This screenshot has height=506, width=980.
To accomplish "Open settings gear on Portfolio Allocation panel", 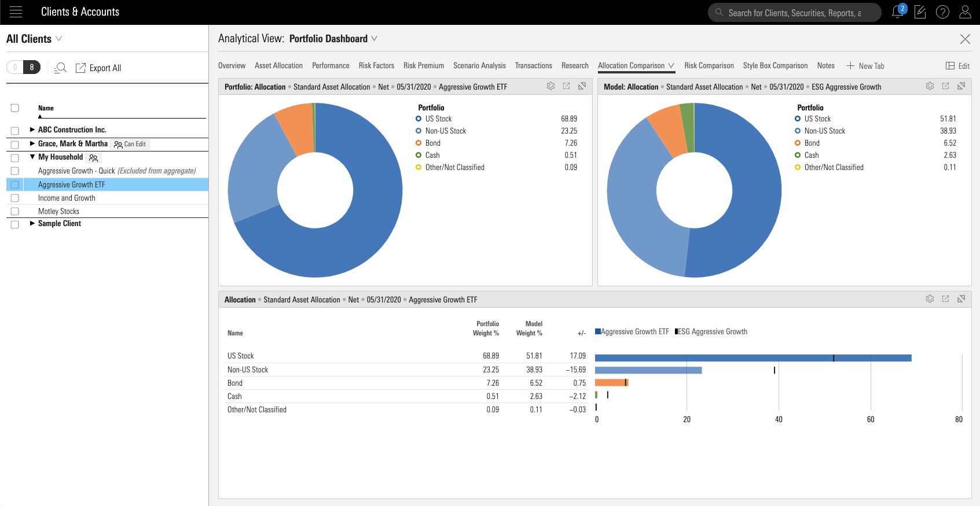I will 550,86.
